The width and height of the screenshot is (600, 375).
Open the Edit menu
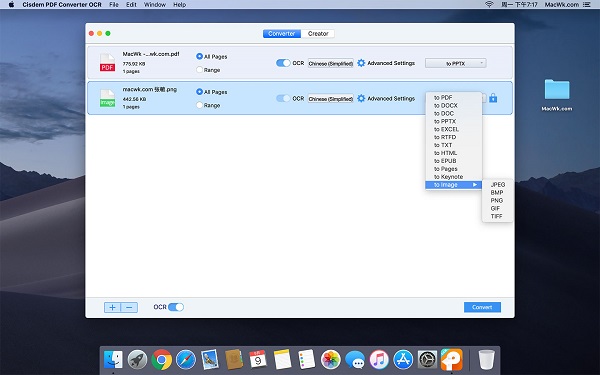tap(131, 5)
